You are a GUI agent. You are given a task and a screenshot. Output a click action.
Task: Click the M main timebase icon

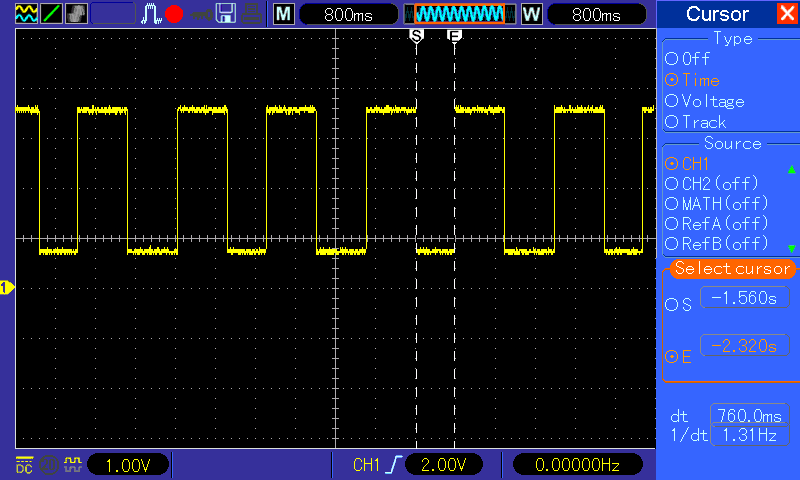pos(284,14)
